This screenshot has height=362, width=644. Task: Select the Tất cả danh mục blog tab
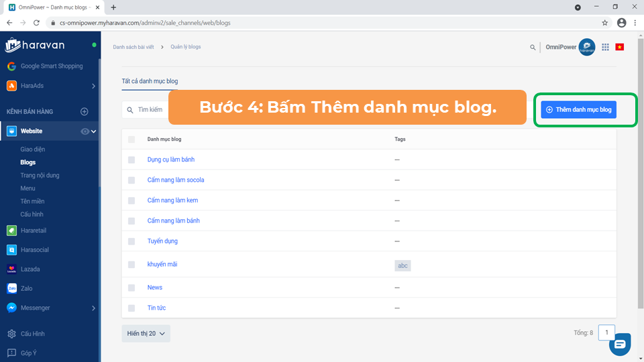coord(150,81)
